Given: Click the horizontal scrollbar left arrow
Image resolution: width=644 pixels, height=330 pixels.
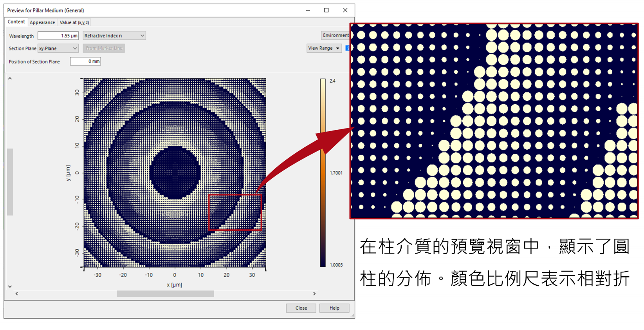Looking at the screenshot, I should coord(17,294).
